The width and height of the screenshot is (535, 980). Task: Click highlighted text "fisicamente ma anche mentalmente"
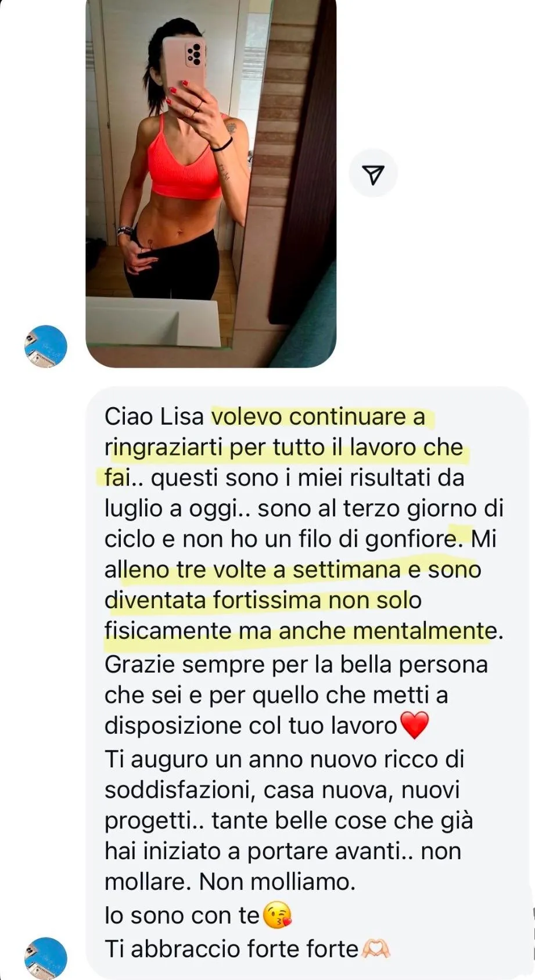pos(301,631)
